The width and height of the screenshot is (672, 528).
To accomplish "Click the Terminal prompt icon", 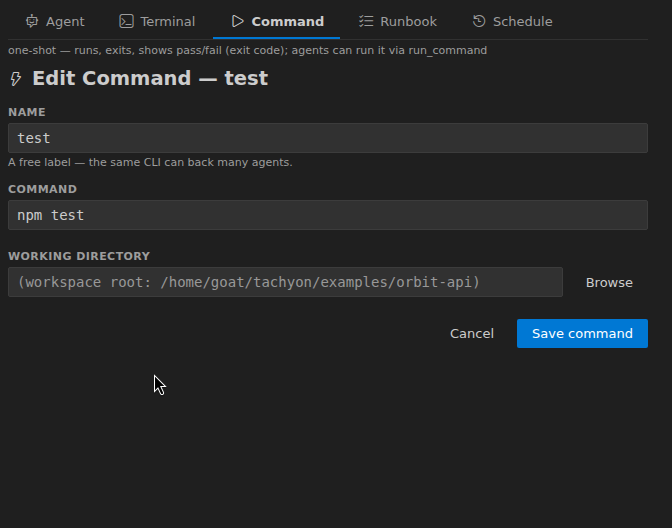I will 126,21.
